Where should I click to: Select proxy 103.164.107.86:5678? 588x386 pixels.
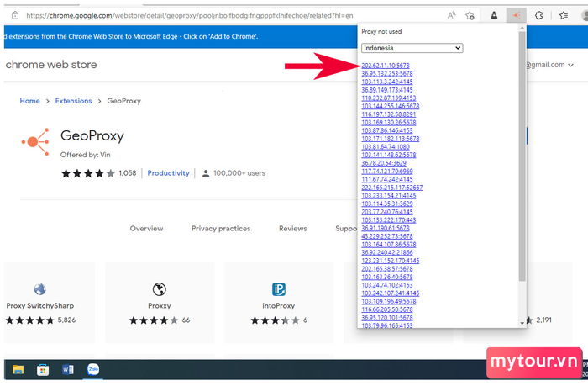(388, 245)
